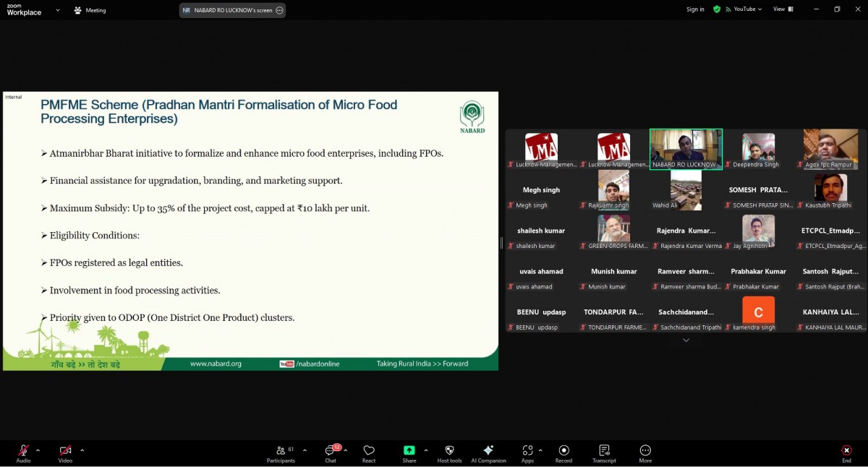Click the Zoom Workplace logo
This screenshot has width=868, height=467.
coord(24,10)
